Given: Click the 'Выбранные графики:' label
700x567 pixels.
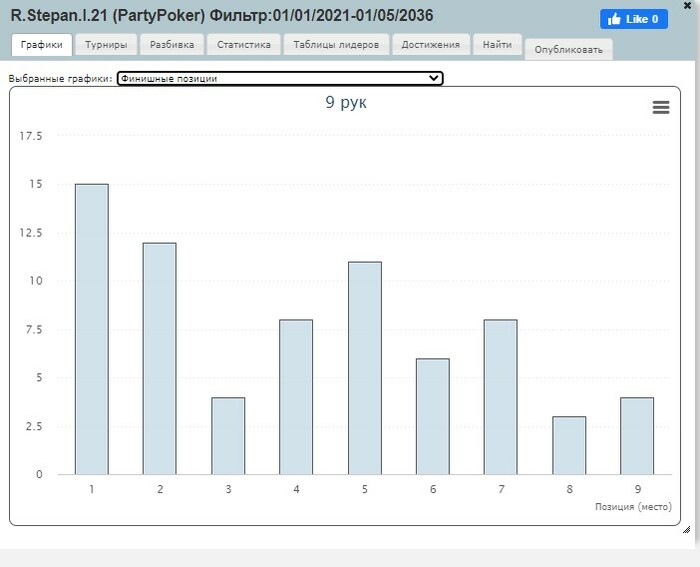Looking at the screenshot, I should (60, 79).
